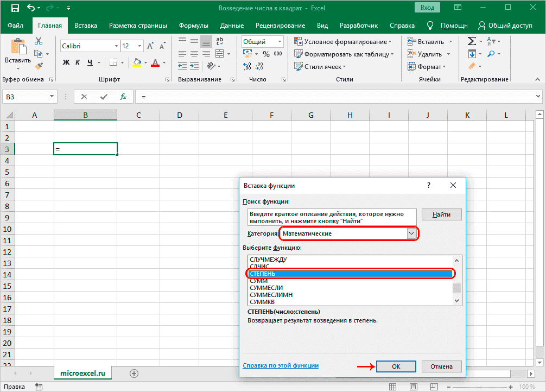Open the Вставка ribbon tab
The image size is (546, 392).
pyautogui.click(x=86, y=26)
